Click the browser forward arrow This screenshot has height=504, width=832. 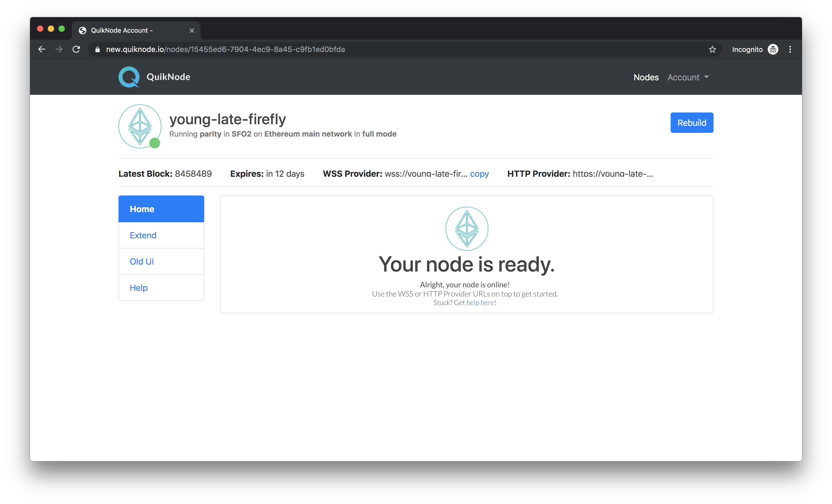[59, 49]
